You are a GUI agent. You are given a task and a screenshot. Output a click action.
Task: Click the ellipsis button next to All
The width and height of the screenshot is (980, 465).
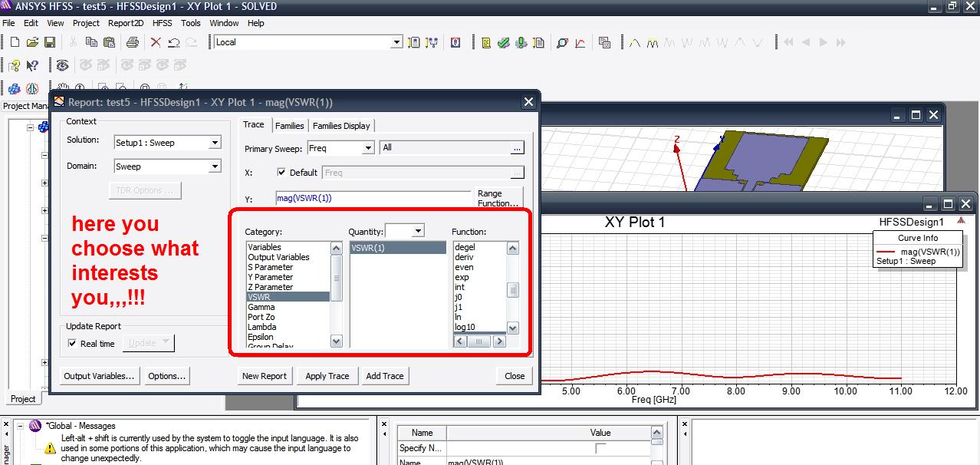pos(518,148)
